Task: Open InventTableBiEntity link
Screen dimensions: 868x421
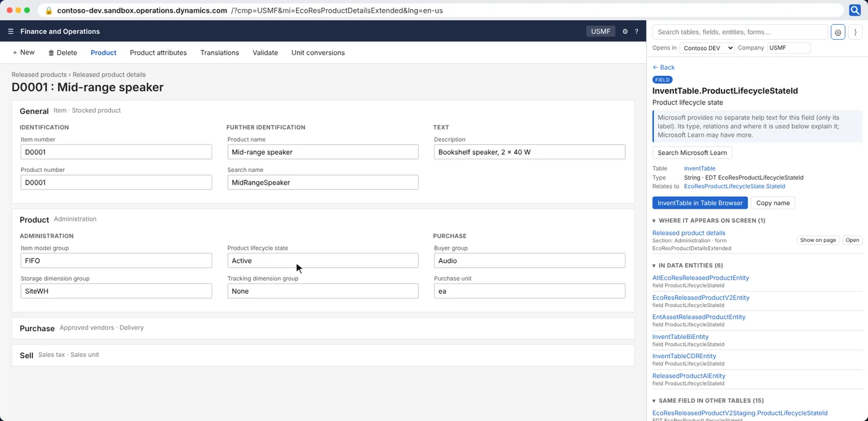Action: coord(680,337)
